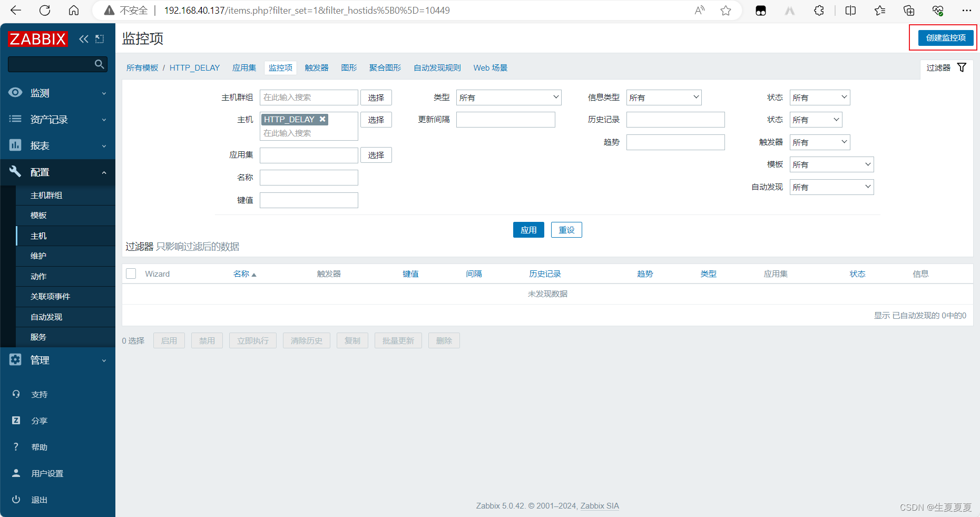Click 选择 next to 主机群组
Image resolution: width=980 pixels, height=517 pixels.
pyautogui.click(x=376, y=97)
